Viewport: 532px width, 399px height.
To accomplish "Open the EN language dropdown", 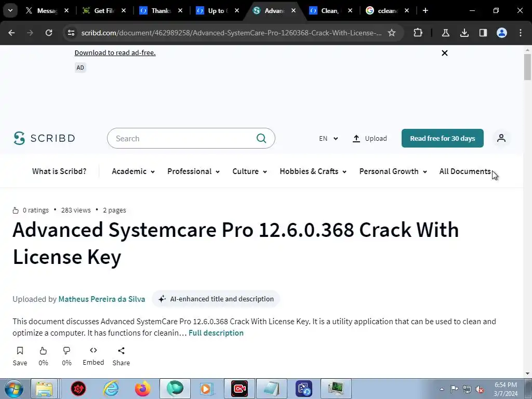I will click(328, 138).
